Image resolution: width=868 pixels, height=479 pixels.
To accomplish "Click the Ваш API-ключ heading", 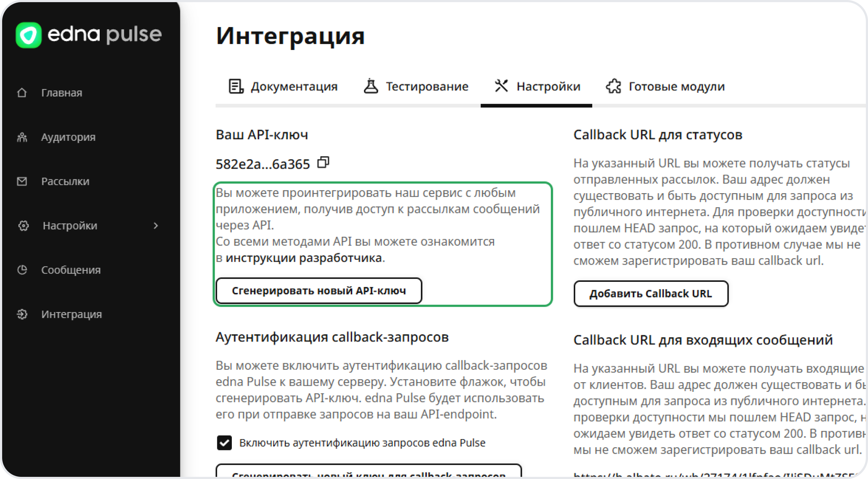I will pyautogui.click(x=262, y=135).
